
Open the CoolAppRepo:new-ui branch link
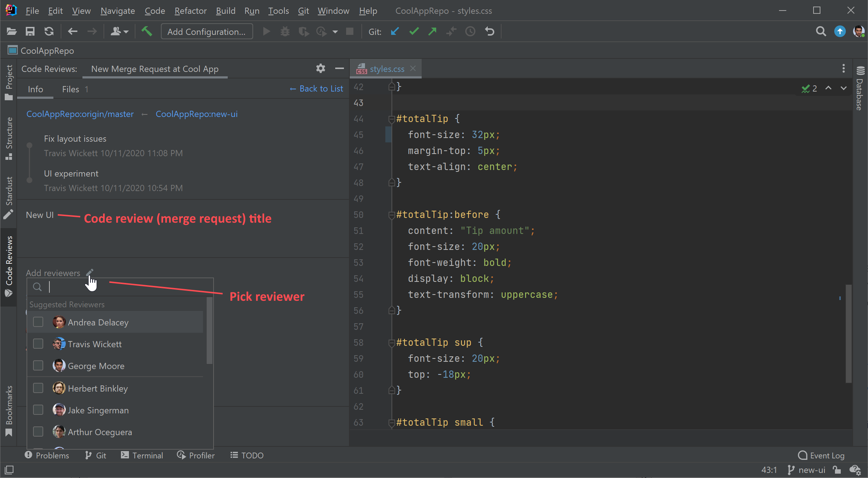pyautogui.click(x=196, y=114)
